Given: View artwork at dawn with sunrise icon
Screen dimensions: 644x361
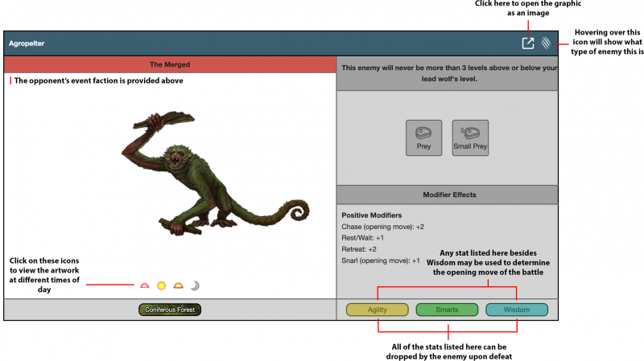Looking at the screenshot, I should (145, 285).
